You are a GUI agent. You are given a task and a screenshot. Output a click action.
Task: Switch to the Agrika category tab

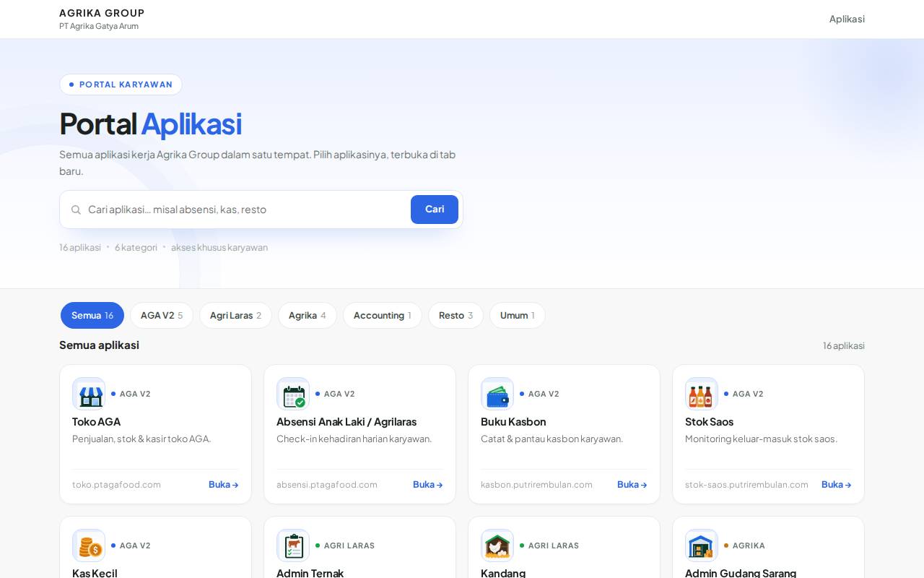[308, 316]
